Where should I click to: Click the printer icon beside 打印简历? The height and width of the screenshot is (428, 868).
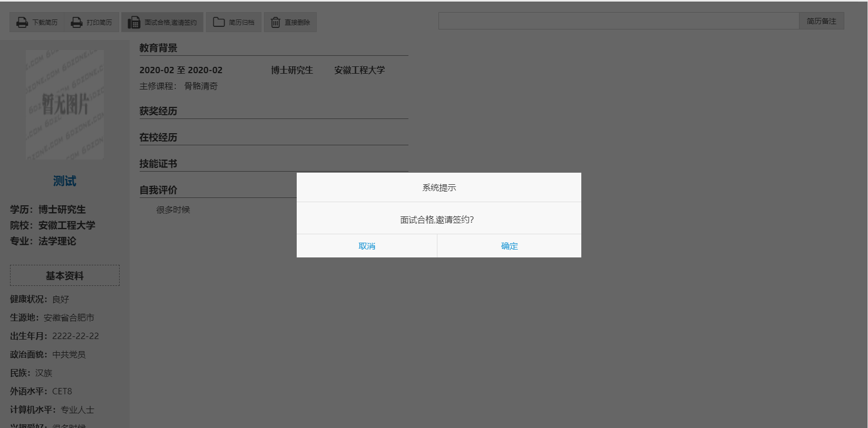tap(76, 23)
